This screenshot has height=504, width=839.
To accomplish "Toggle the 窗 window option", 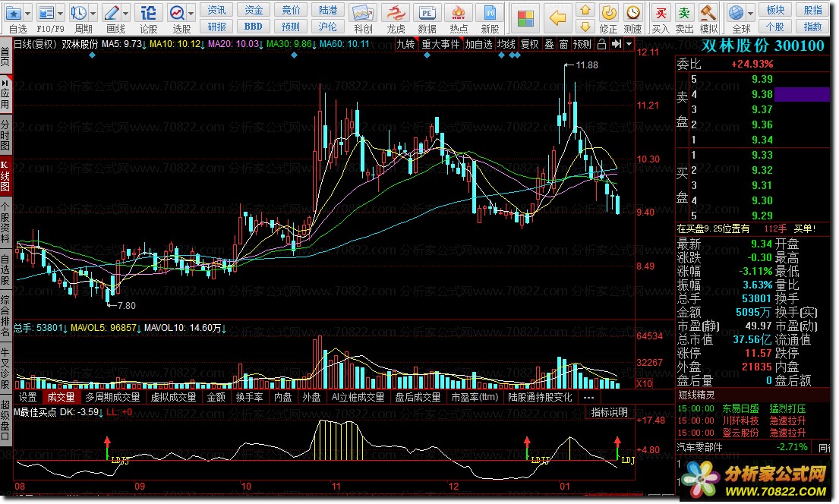I will point(563,45).
